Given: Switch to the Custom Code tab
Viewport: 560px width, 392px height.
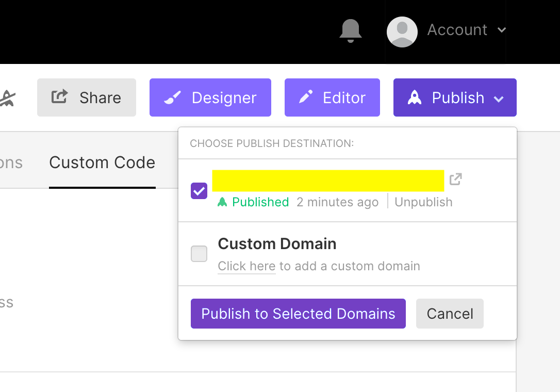Looking at the screenshot, I should click(102, 163).
